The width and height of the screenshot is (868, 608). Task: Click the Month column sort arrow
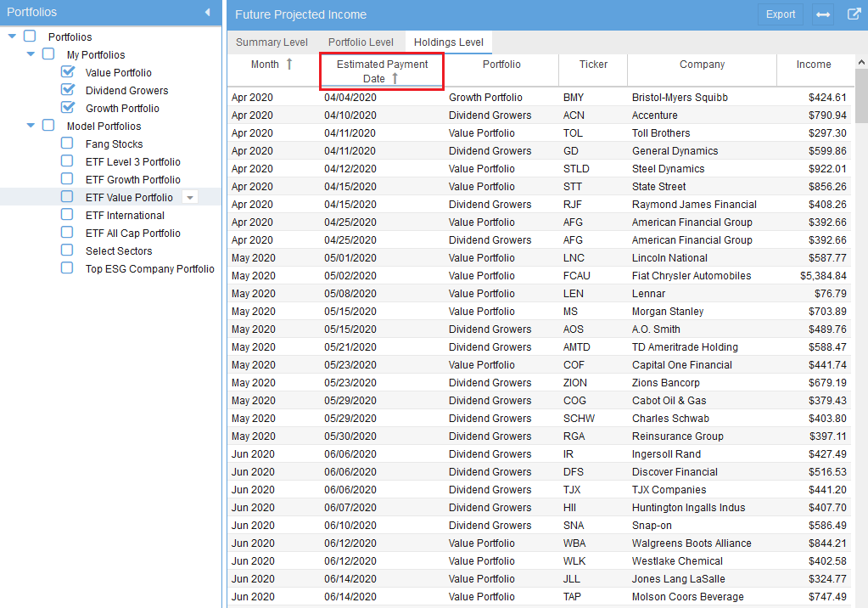[x=288, y=64]
